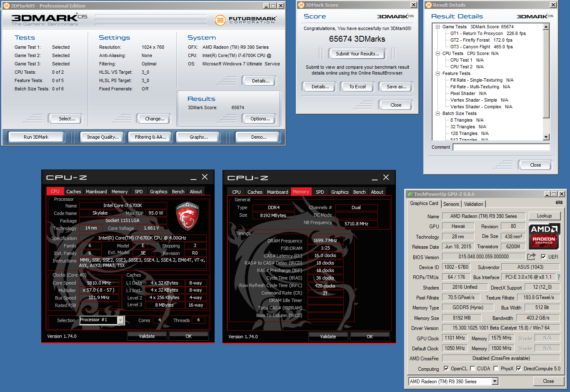The width and height of the screenshot is (570, 392).
Task: Select the GT3 - Canyon Flight row
Action: pyautogui.click(x=482, y=47)
